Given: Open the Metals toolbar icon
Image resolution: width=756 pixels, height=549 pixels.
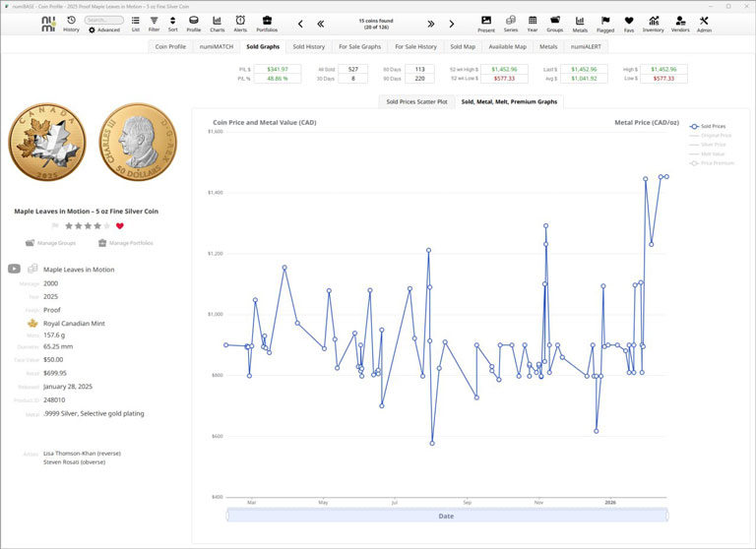Looking at the screenshot, I should coord(580,24).
